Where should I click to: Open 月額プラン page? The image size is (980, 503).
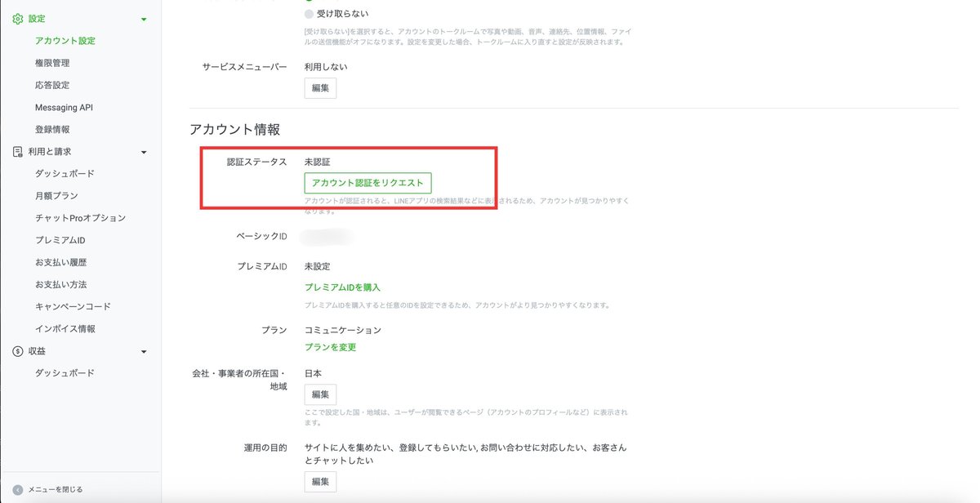pos(56,196)
